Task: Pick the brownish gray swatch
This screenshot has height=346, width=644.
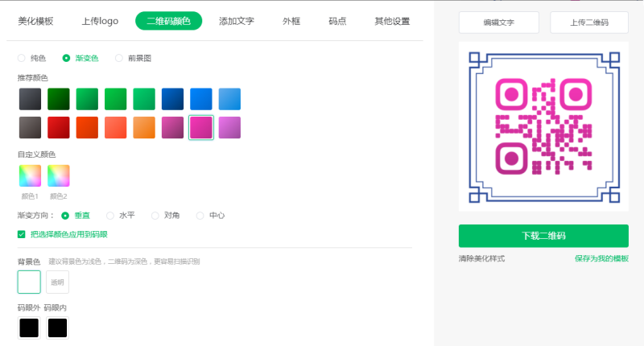Action: (30, 128)
